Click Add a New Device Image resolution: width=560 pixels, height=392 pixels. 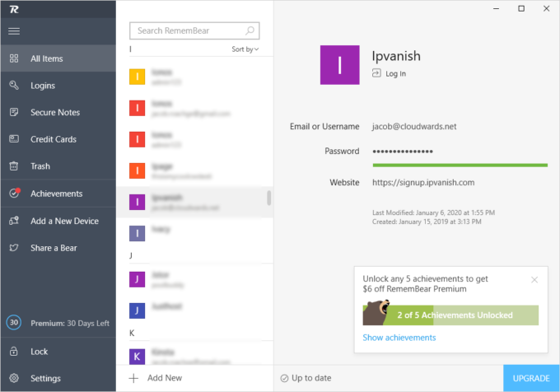click(x=58, y=221)
